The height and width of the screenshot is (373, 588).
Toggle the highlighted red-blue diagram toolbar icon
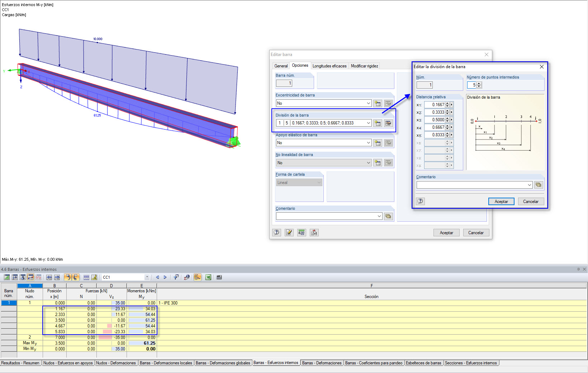click(30, 277)
